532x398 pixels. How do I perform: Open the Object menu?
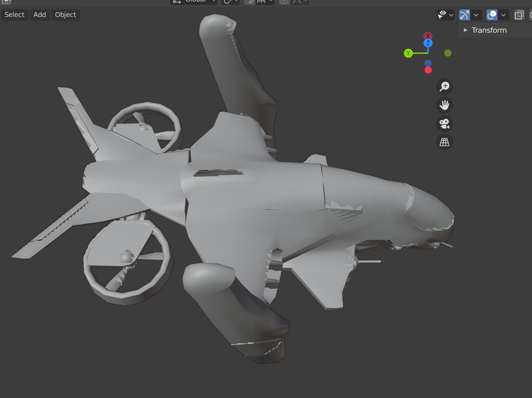pyautogui.click(x=65, y=15)
